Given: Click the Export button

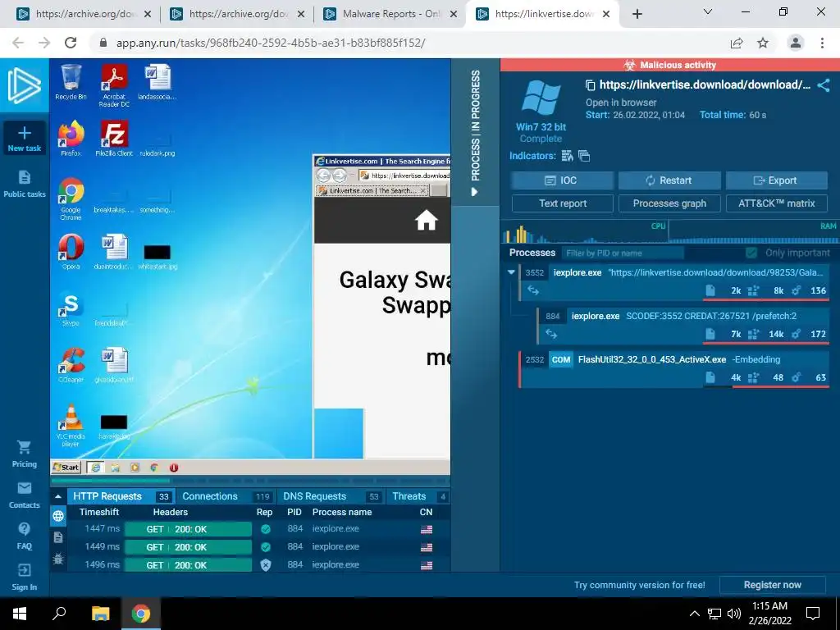Looking at the screenshot, I should (x=776, y=180).
